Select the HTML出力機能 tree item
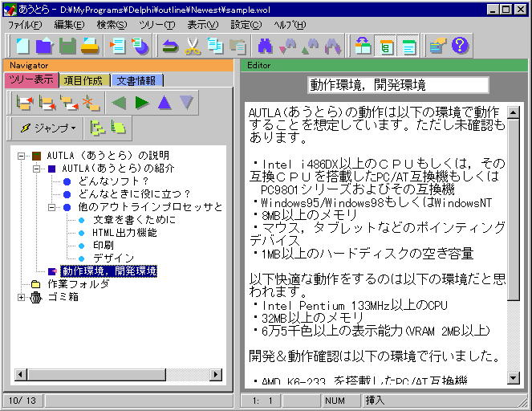 [x=124, y=233]
